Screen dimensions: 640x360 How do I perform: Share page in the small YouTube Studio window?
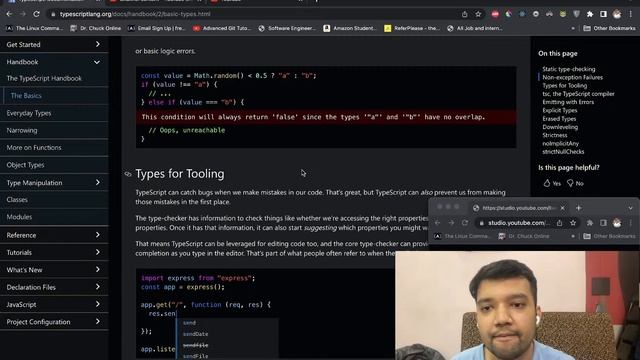(x=559, y=223)
